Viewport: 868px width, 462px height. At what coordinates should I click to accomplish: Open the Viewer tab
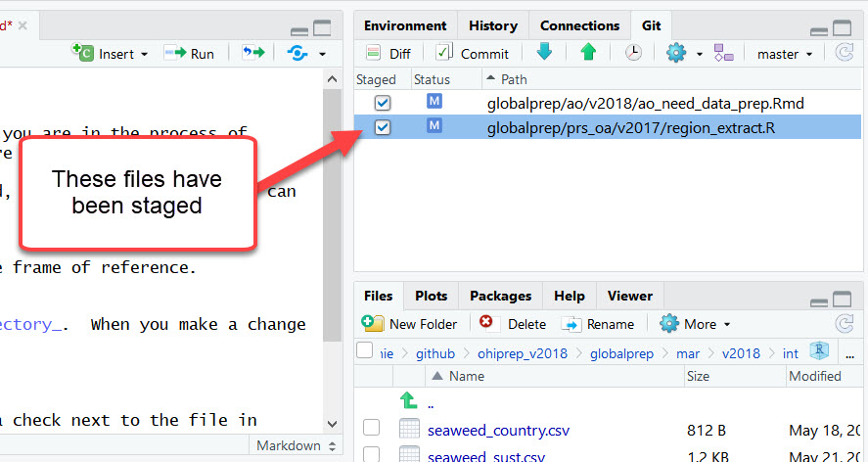tap(629, 296)
